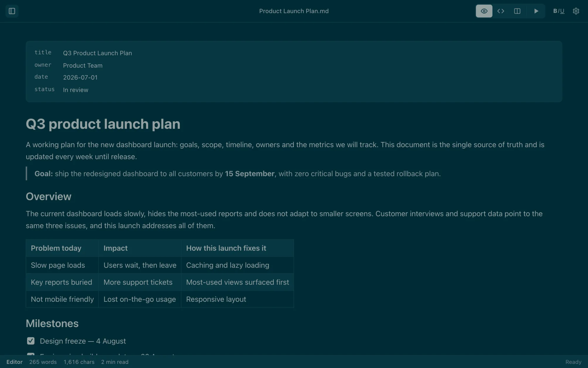Select the Users wait, then leave cell

pos(140,265)
